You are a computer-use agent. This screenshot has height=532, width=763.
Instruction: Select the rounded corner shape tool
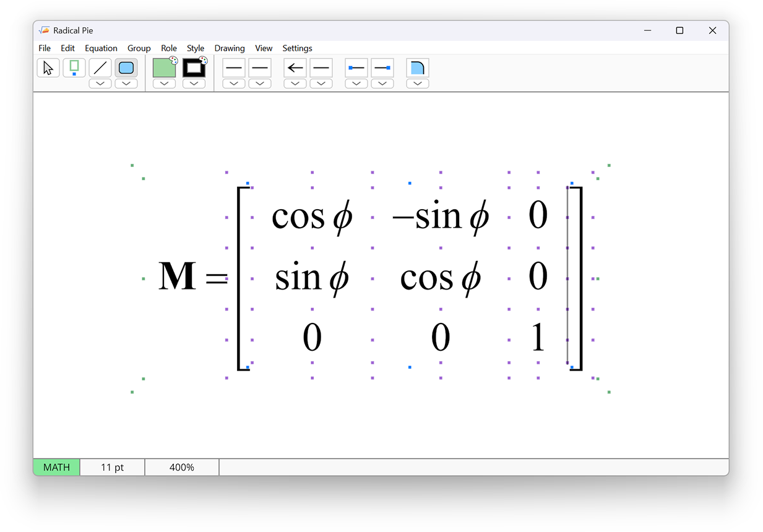417,67
